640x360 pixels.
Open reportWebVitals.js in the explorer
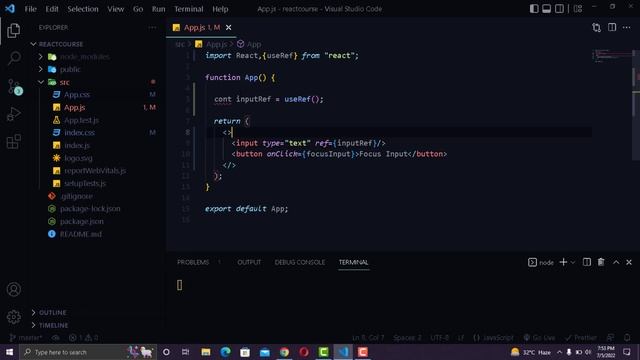[95, 171]
